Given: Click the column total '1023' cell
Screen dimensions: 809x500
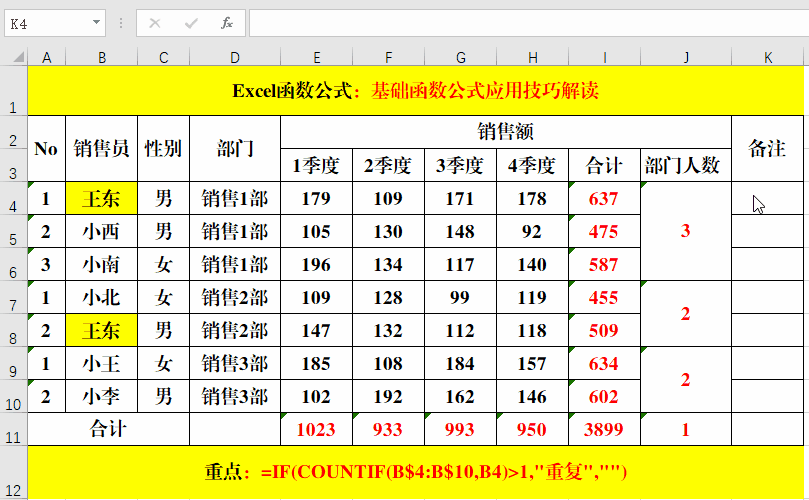Looking at the screenshot, I should coord(316,429).
